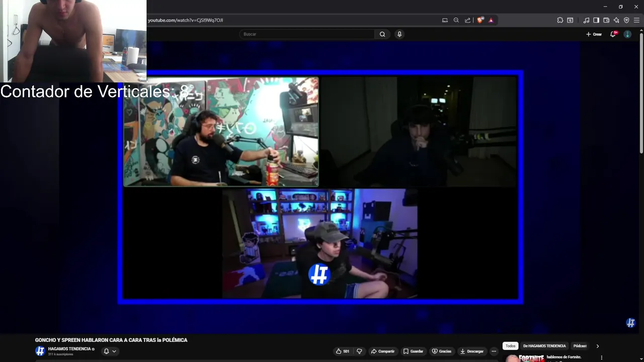Open options for hablemos de Fortnite video
Screen dimensions: 644x362
tap(601, 358)
